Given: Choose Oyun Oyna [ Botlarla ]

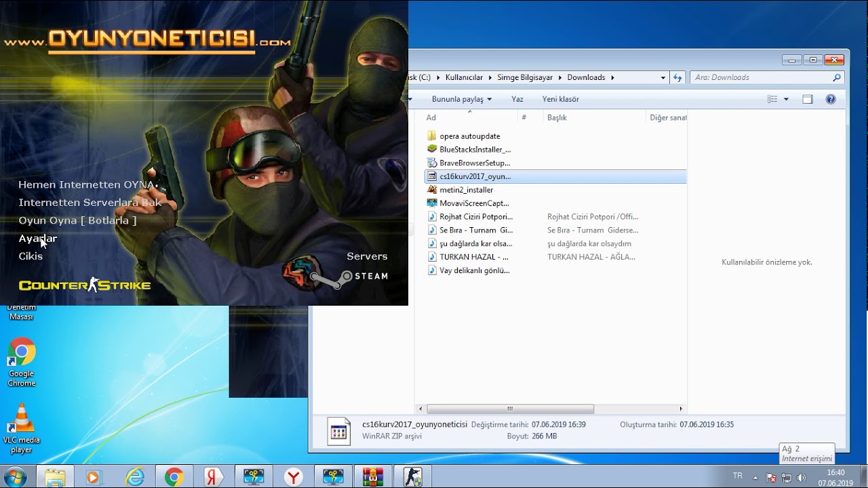Looking at the screenshot, I should (77, 220).
